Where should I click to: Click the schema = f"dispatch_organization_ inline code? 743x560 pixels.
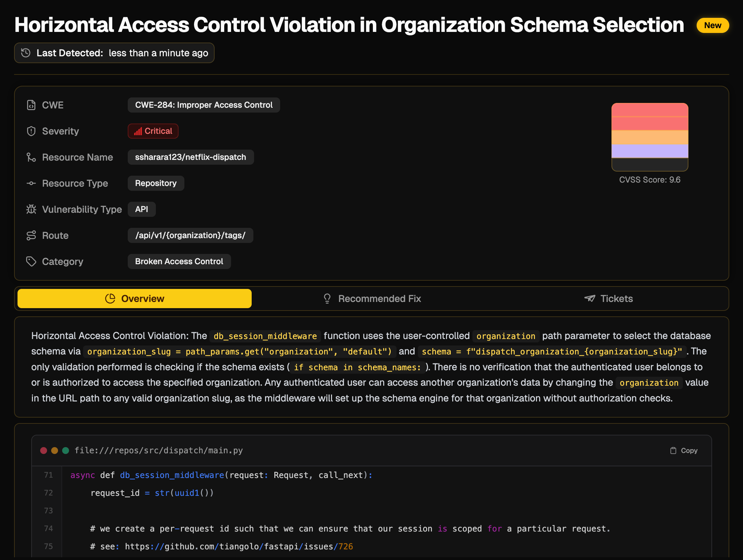[x=552, y=351]
